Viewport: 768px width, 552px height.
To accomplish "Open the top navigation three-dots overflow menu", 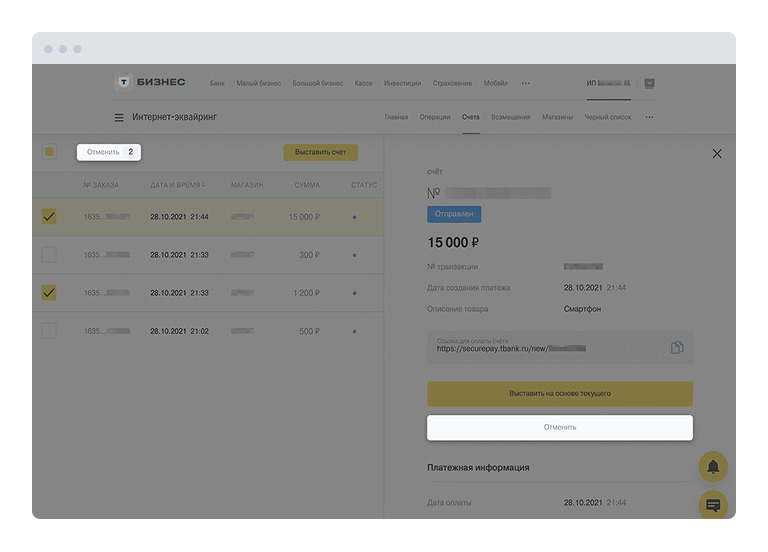I will click(526, 83).
